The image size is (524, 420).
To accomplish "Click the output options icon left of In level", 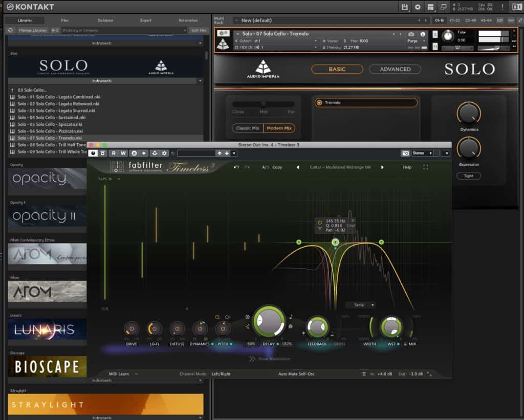I will click(x=364, y=374).
